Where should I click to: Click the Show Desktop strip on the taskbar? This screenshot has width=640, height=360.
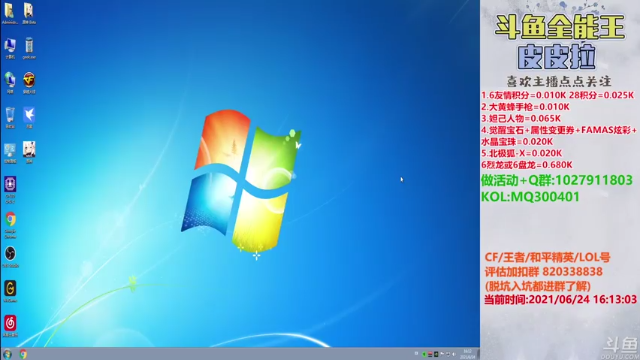click(478, 354)
